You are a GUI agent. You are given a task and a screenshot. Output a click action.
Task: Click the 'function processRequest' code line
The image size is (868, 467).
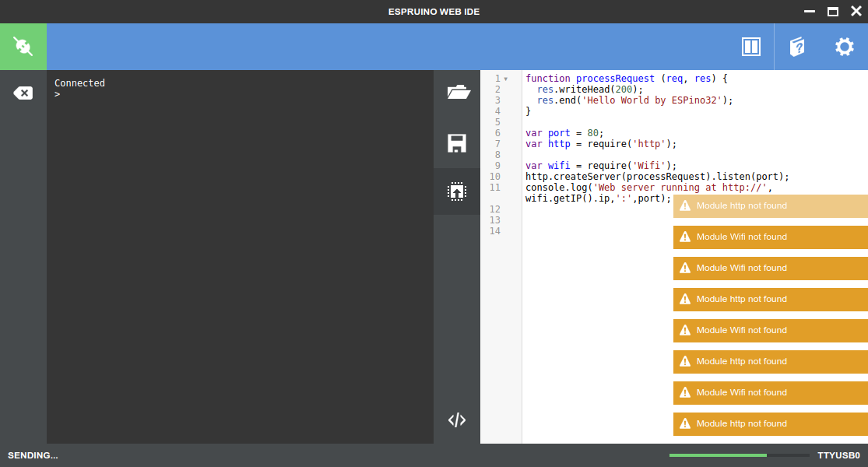[x=626, y=79]
